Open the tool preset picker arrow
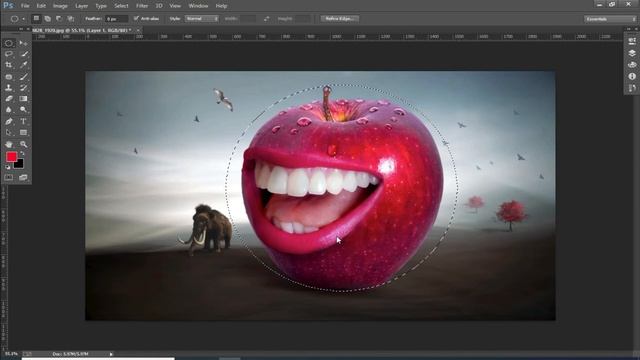640x360 pixels. point(24,19)
